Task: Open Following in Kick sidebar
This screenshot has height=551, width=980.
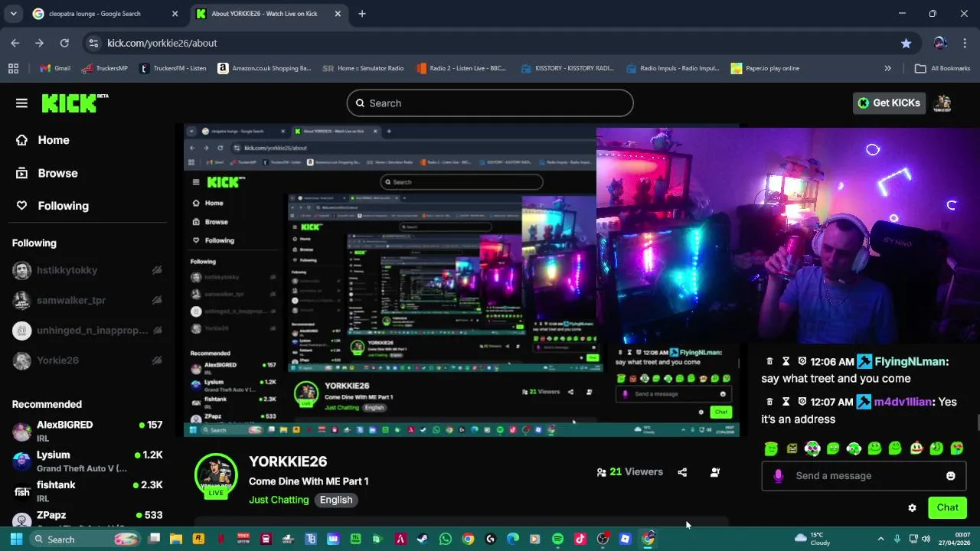Action: 53,206
